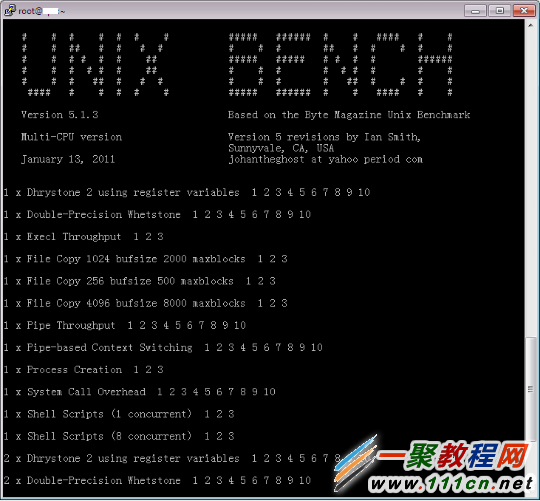Click the '2 x Dhrystone 2 using register variables' line
Image resolution: width=540 pixels, height=501 pixels.
coord(172,458)
